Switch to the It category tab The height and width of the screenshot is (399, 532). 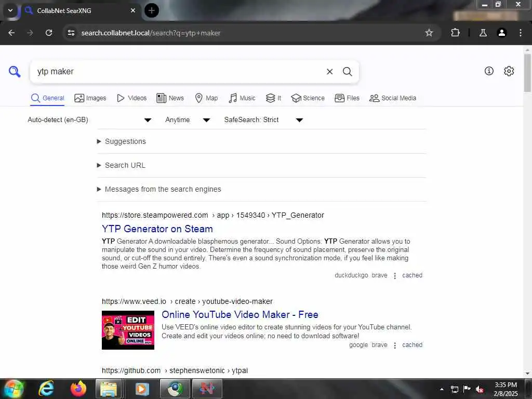(x=273, y=98)
